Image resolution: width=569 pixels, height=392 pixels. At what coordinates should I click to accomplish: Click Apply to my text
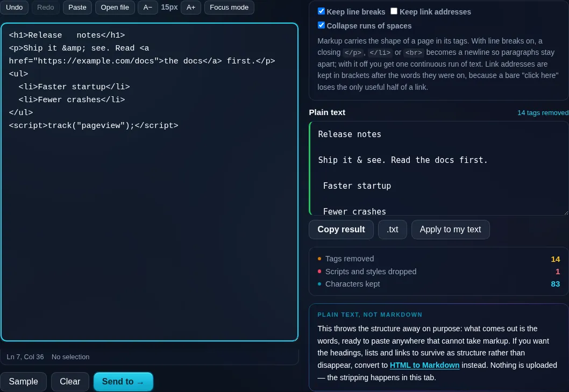(x=450, y=230)
